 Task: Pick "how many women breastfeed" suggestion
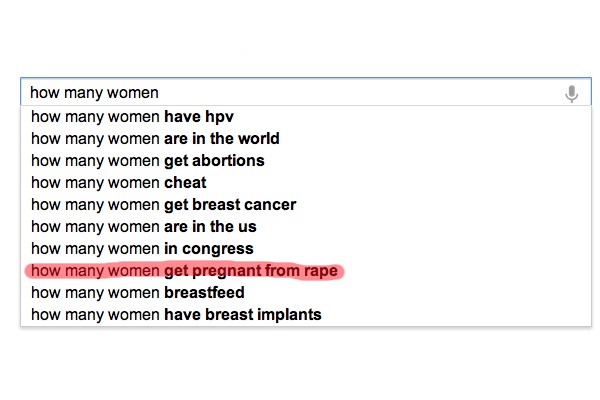point(138,293)
